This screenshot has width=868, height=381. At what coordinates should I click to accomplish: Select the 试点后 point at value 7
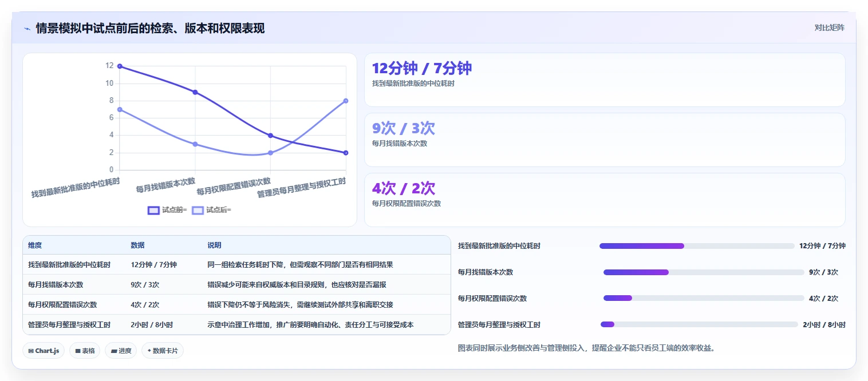pos(120,109)
